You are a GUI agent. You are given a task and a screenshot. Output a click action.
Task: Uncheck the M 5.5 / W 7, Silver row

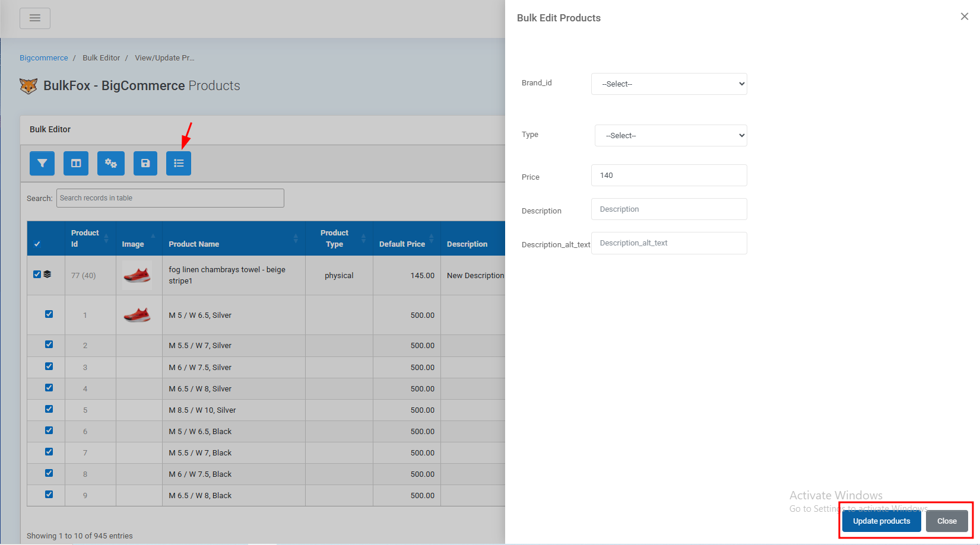(49, 345)
